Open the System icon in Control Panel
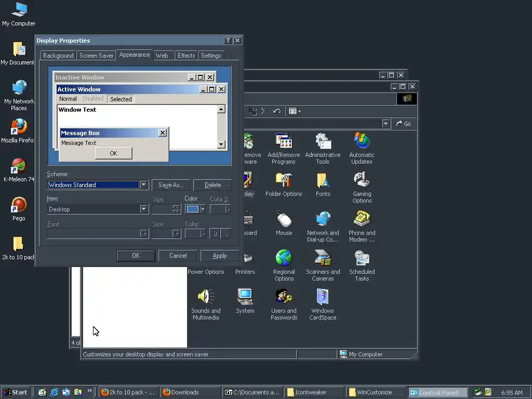 245,301
